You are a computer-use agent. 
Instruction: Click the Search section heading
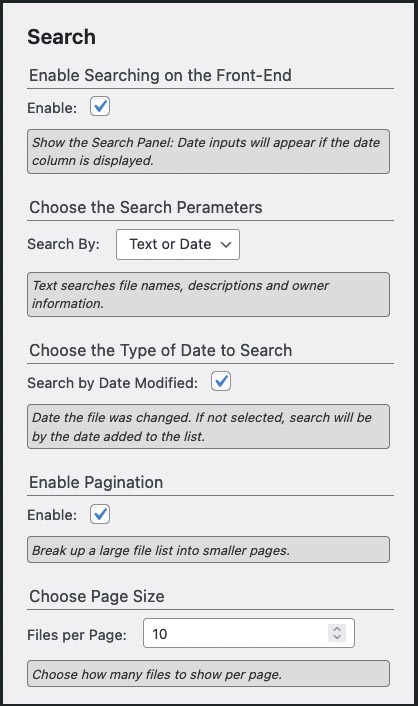point(61,37)
